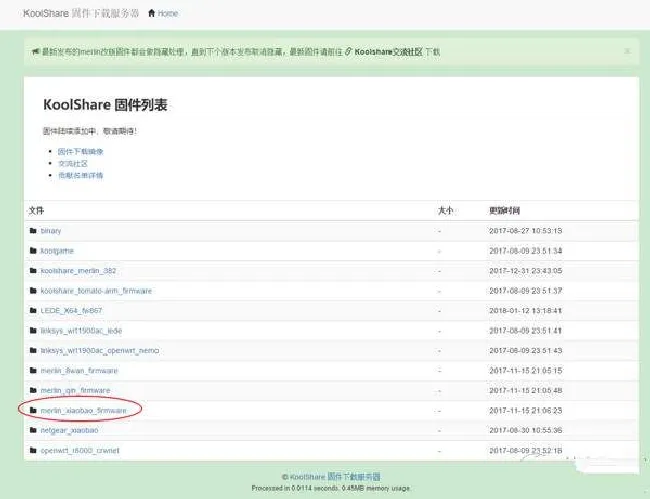Click the folder icon beside linksys_wrt1900ac_openwrt_nemo
This screenshot has width=650, height=499.
pyautogui.click(x=33, y=350)
